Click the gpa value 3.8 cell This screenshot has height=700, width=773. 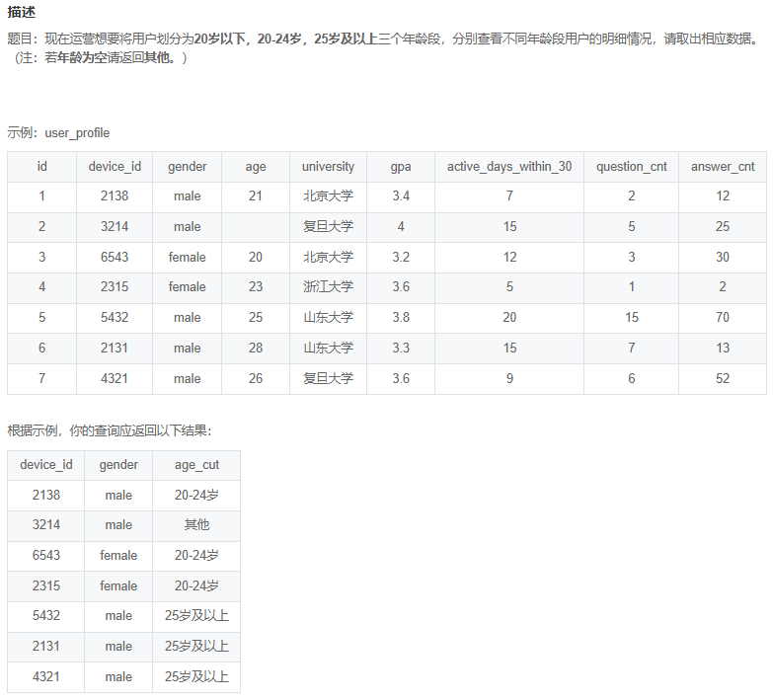click(400, 318)
